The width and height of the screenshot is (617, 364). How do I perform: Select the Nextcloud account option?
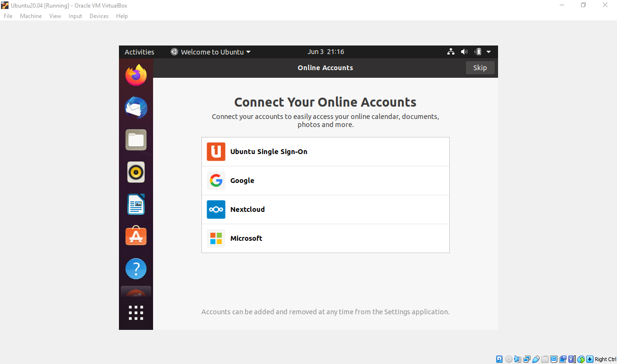[326, 209]
